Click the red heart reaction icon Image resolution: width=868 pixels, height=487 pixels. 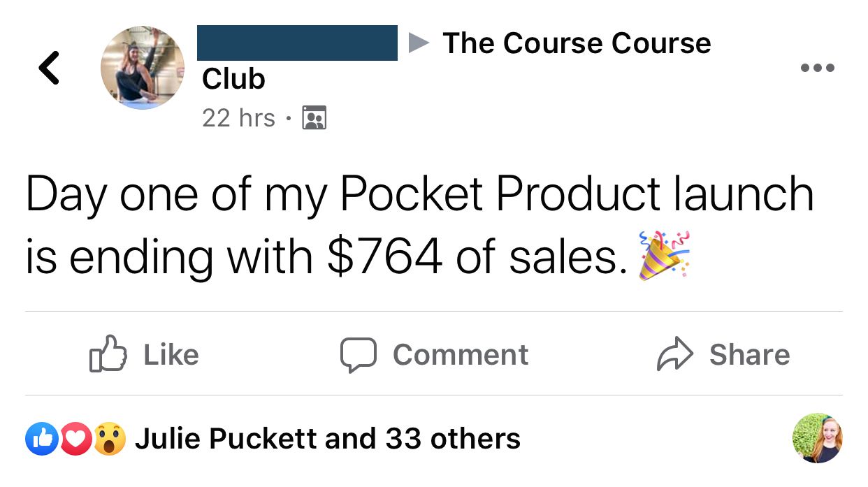[75, 439]
